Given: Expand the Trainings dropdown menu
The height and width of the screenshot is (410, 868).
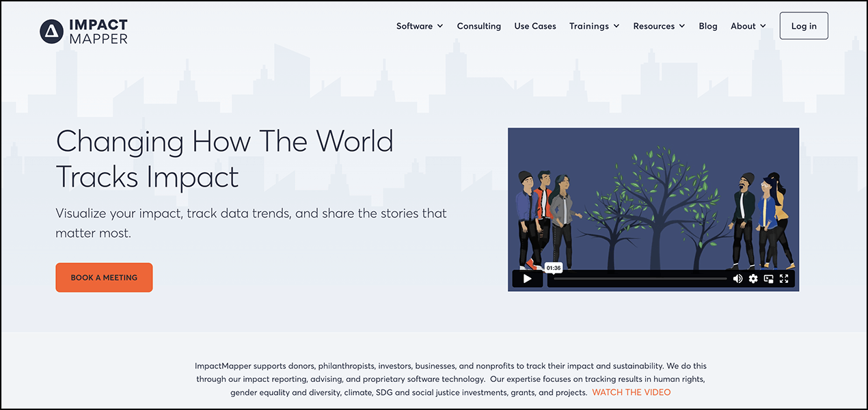Looking at the screenshot, I should point(595,26).
